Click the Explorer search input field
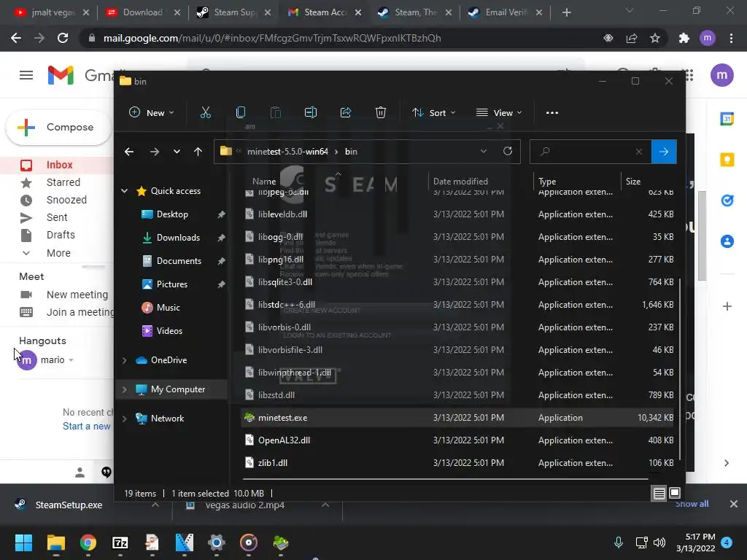The image size is (747, 560). click(591, 152)
